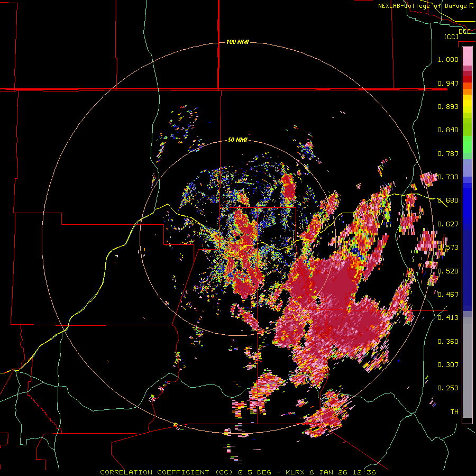Select the 0.733 scale value
This screenshot has width=476, height=476.
coord(448,177)
